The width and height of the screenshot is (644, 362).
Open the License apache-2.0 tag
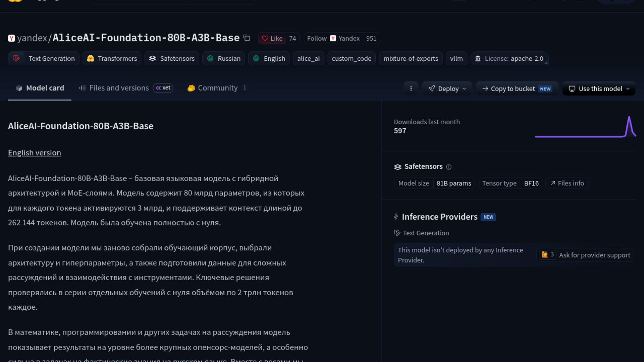(509, 59)
